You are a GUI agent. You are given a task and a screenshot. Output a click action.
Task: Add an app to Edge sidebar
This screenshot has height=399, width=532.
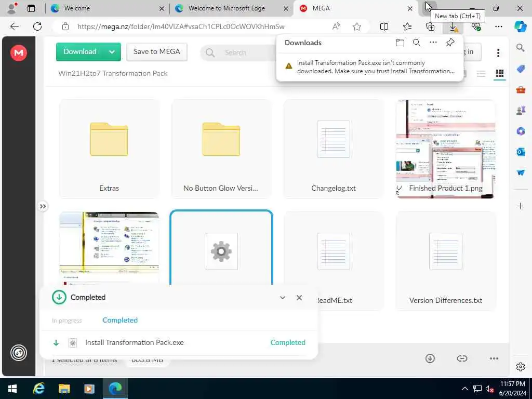click(x=520, y=206)
